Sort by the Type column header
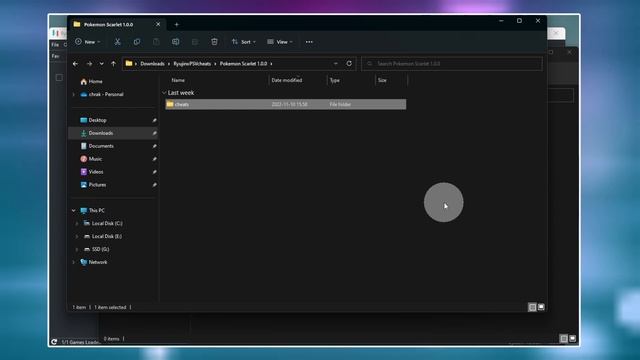 point(335,80)
